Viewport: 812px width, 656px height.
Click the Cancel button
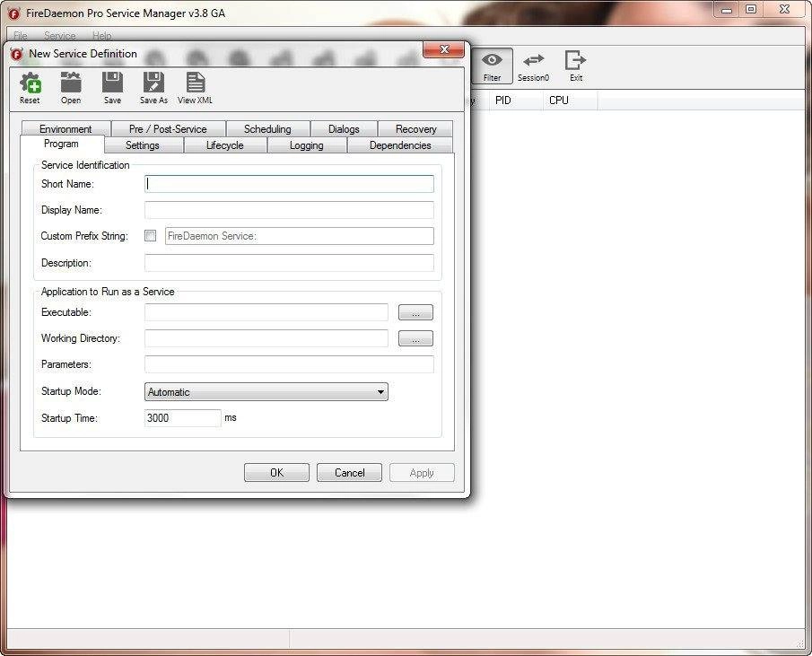pos(350,472)
